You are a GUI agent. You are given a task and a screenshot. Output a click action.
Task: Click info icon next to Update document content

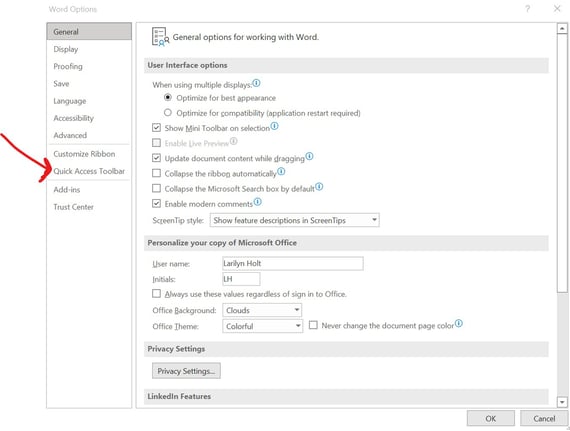coord(309,156)
